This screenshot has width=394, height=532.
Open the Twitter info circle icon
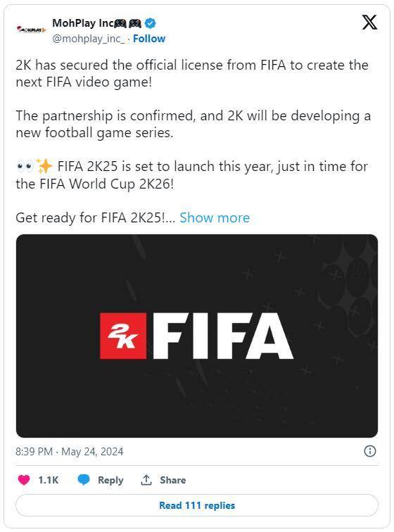tap(369, 451)
